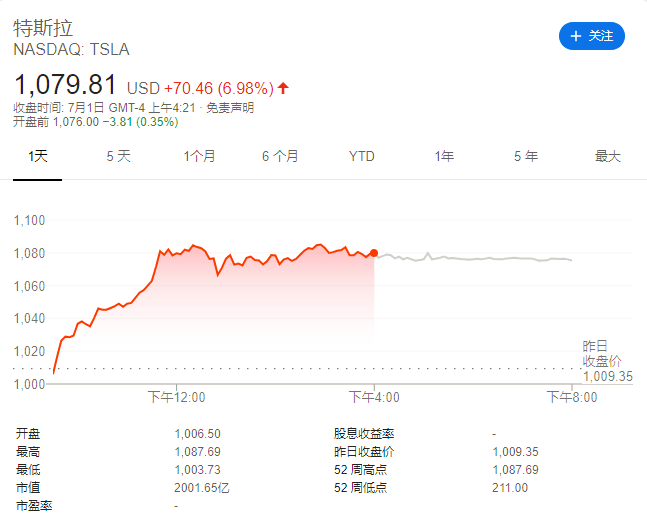Show the 1个月 chart range
The height and width of the screenshot is (524, 647).
pos(199,156)
